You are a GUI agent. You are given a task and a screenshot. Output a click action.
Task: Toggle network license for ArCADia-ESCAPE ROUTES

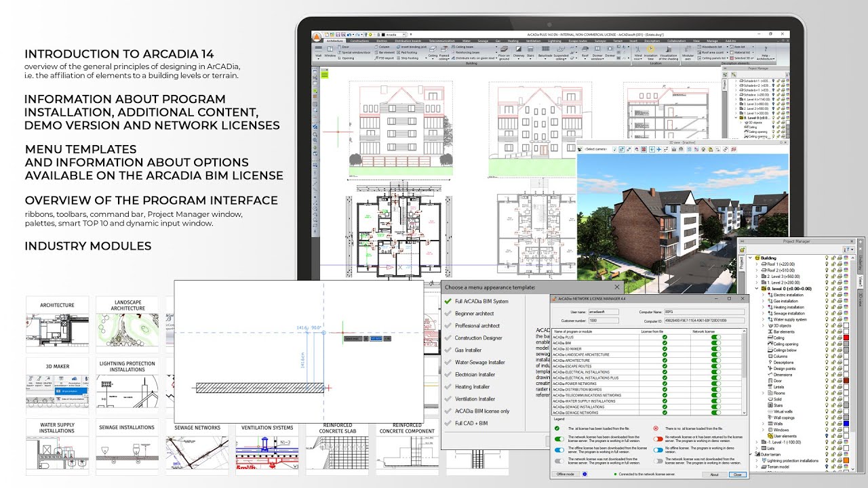[716, 366]
